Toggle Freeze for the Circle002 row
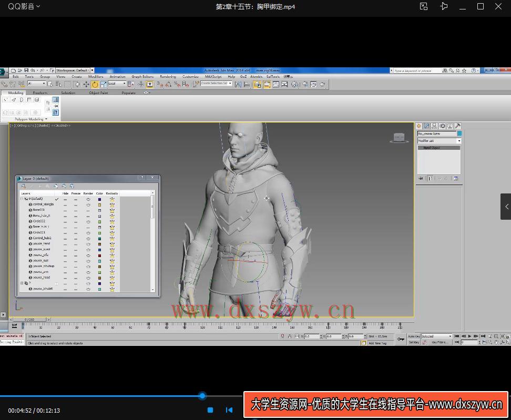The width and height of the screenshot is (511, 420). click(x=76, y=222)
